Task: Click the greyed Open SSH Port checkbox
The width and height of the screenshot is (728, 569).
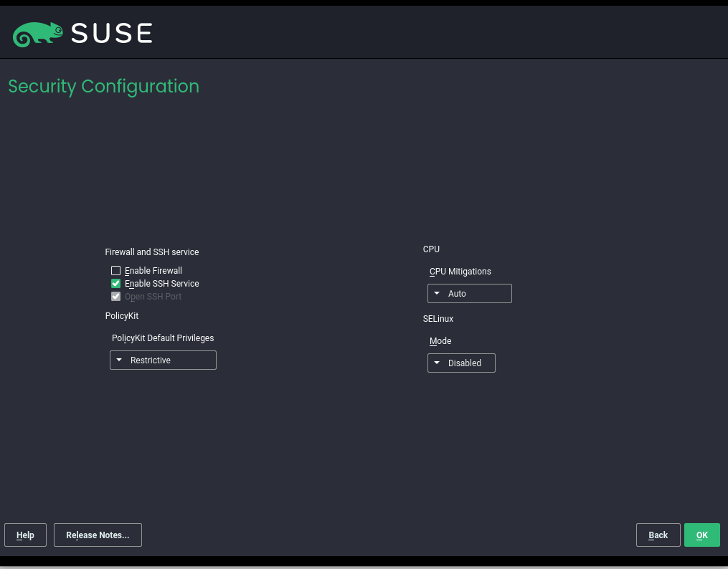Action: pyautogui.click(x=115, y=296)
